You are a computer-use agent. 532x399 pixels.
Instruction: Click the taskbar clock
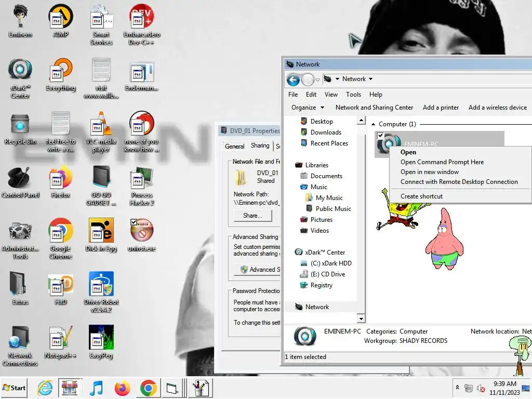[x=504, y=388]
